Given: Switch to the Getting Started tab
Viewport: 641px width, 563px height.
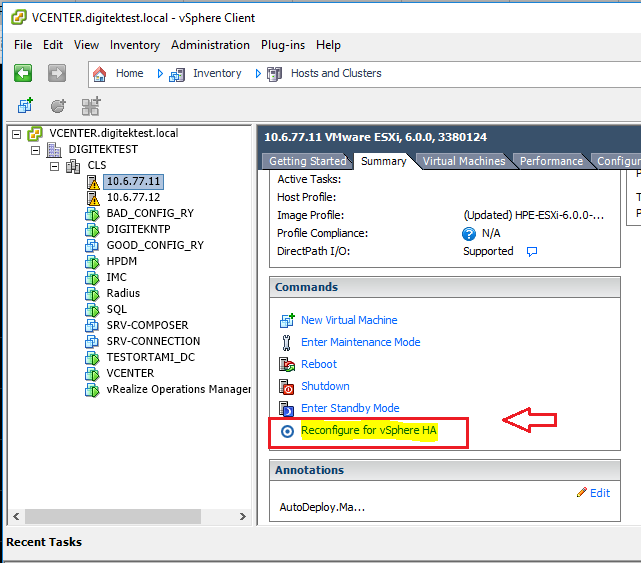Looking at the screenshot, I should (x=307, y=161).
